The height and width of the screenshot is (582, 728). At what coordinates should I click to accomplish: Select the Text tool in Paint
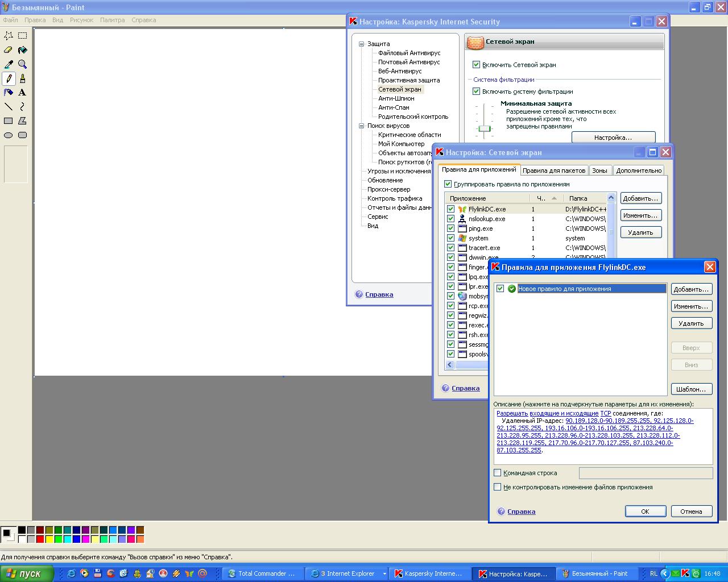click(x=23, y=92)
